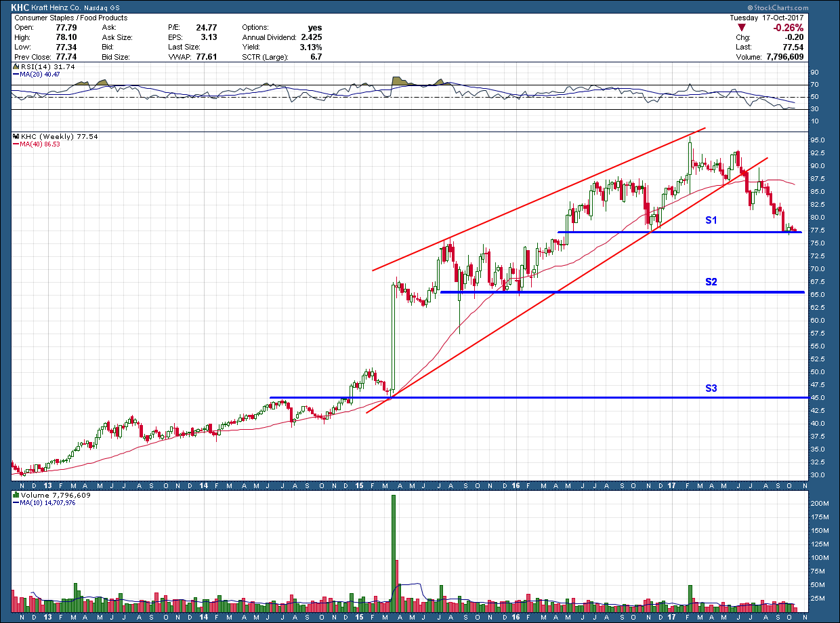Viewport: 840px width, 623px height.
Task: Click the Yield value 3.13%
Action: [311, 47]
